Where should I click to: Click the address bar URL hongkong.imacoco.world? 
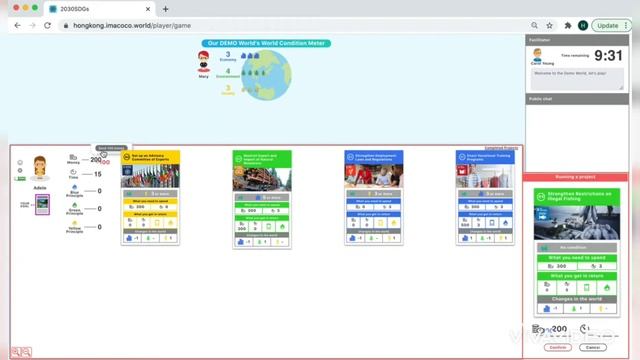(x=132, y=25)
